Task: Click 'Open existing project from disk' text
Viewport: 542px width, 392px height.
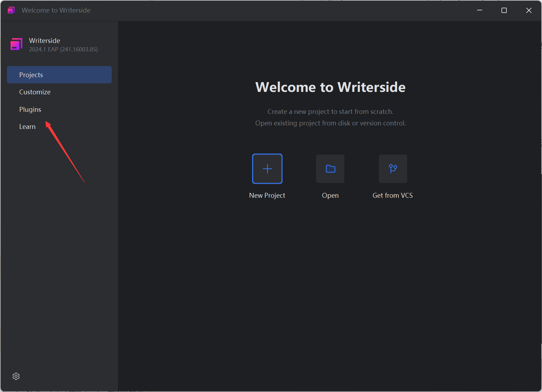Action: (x=330, y=123)
